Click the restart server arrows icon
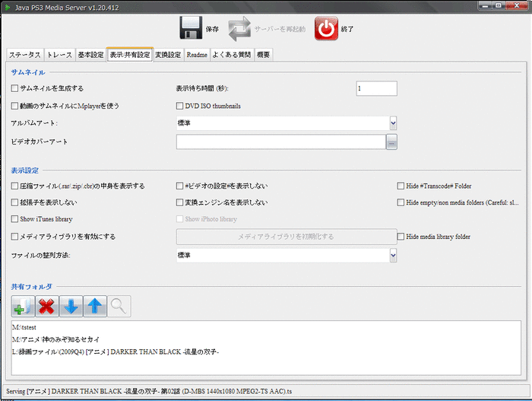532x401 pixels. (x=239, y=29)
